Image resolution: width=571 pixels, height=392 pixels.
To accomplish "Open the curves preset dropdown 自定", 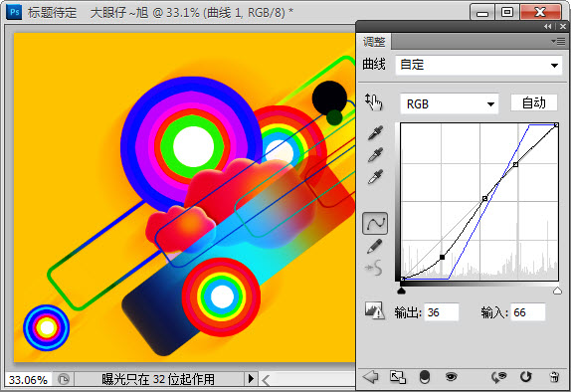I will pyautogui.click(x=478, y=66).
